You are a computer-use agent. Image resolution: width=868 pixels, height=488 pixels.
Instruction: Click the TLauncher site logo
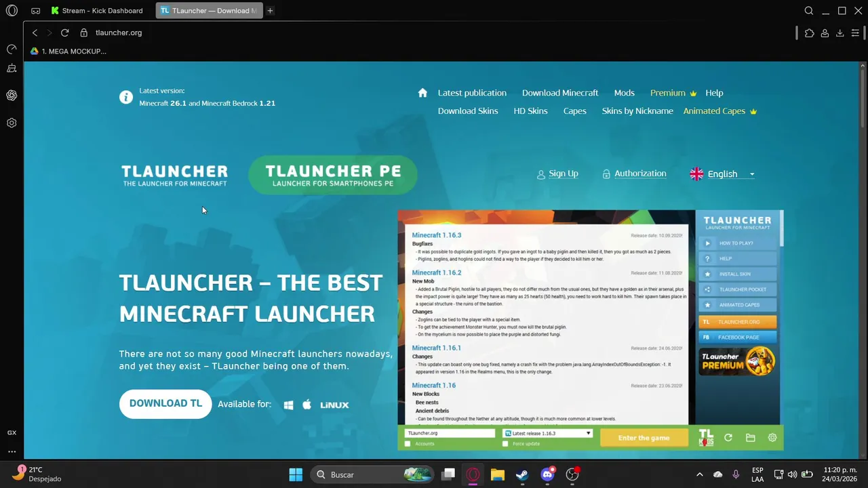click(175, 175)
